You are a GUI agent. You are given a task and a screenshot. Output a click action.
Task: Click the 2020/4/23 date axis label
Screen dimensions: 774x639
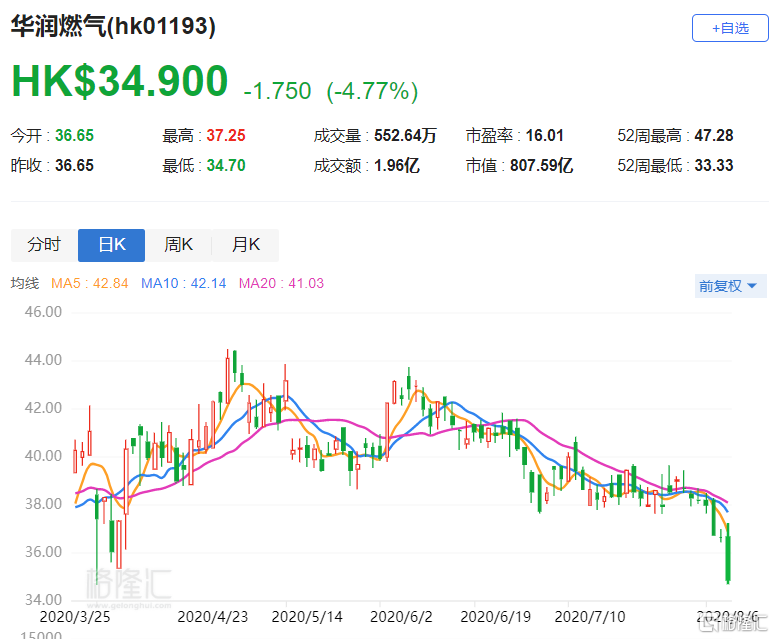[x=213, y=617]
